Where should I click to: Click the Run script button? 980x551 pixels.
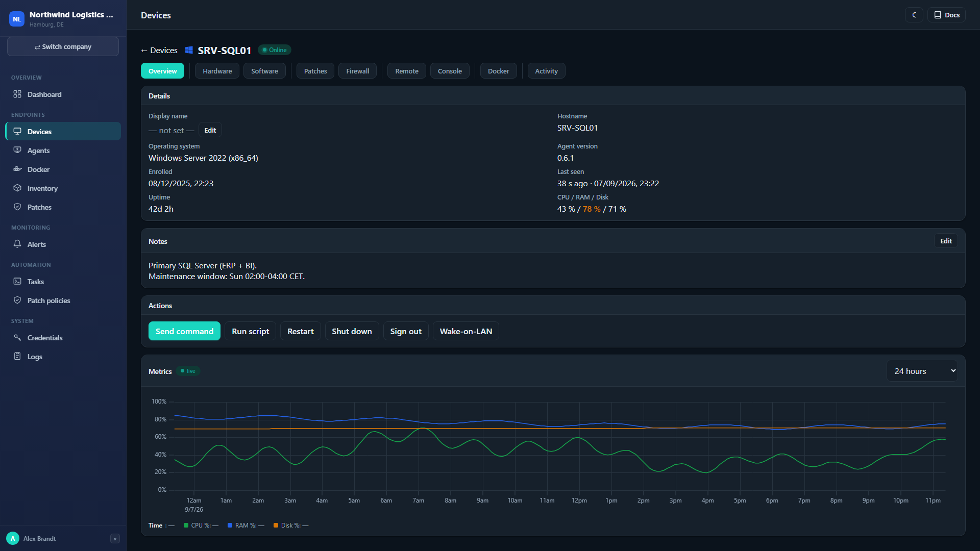[250, 331]
